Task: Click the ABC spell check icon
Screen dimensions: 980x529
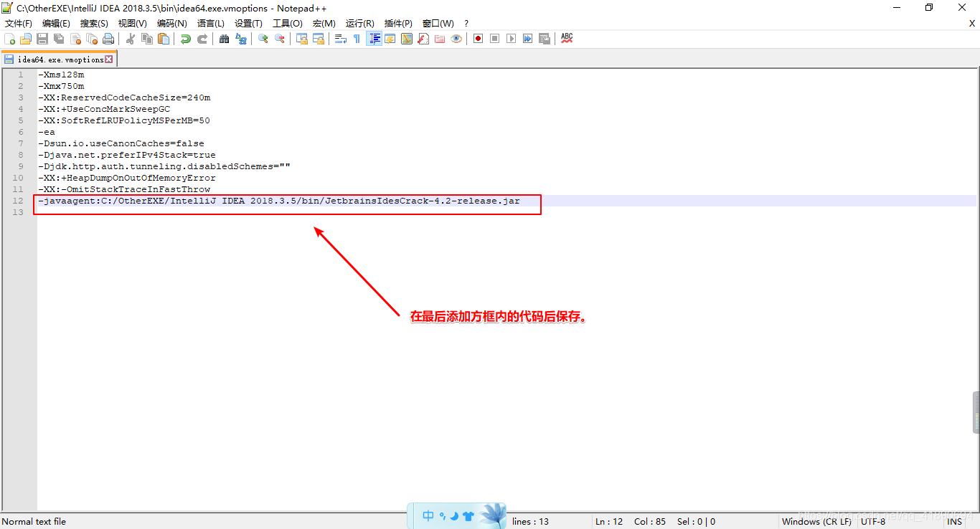Action: point(567,39)
